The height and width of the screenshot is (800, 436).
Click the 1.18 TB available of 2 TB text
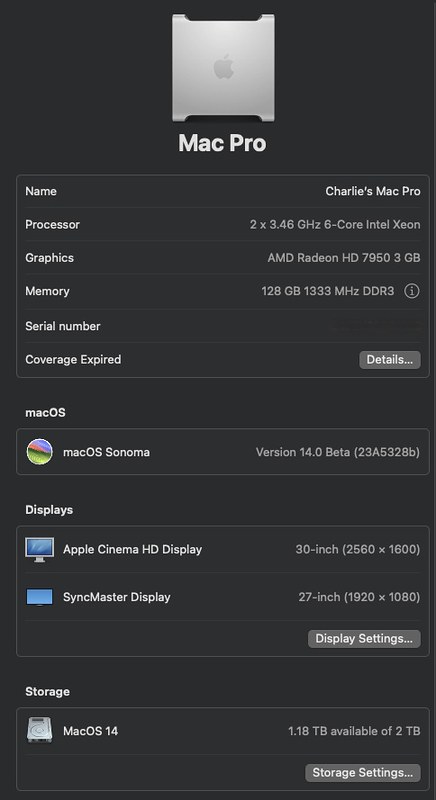354,731
